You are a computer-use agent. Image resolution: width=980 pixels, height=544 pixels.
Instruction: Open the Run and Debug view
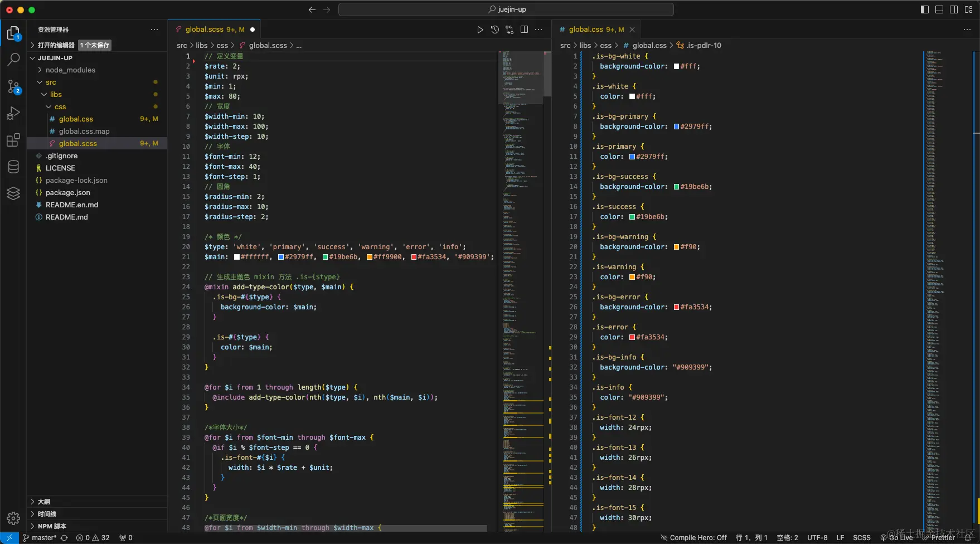[13, 113]
